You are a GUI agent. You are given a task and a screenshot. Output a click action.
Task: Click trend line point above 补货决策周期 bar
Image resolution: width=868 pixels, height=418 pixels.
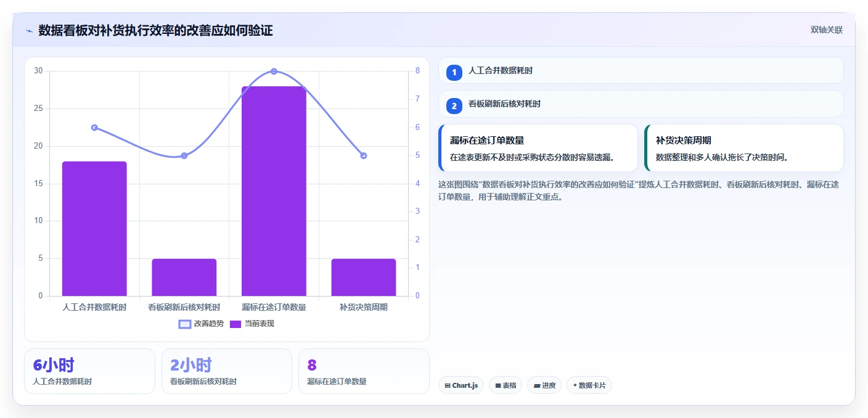[x=364, y=156]
